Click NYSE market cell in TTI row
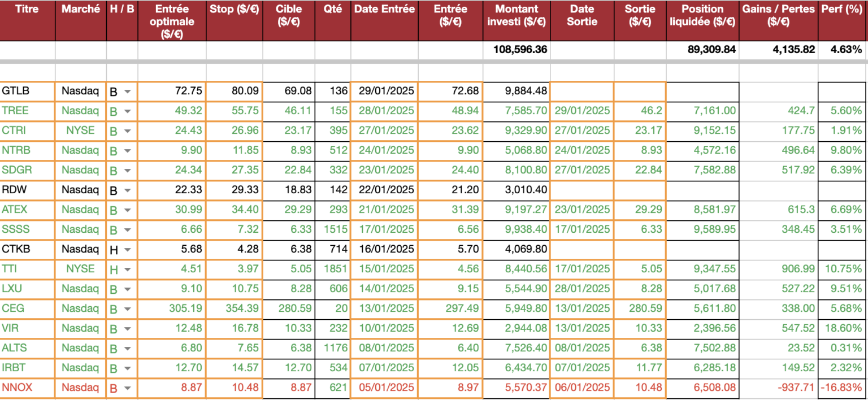Viewport: 868px width, 400px height. point(81,269)
